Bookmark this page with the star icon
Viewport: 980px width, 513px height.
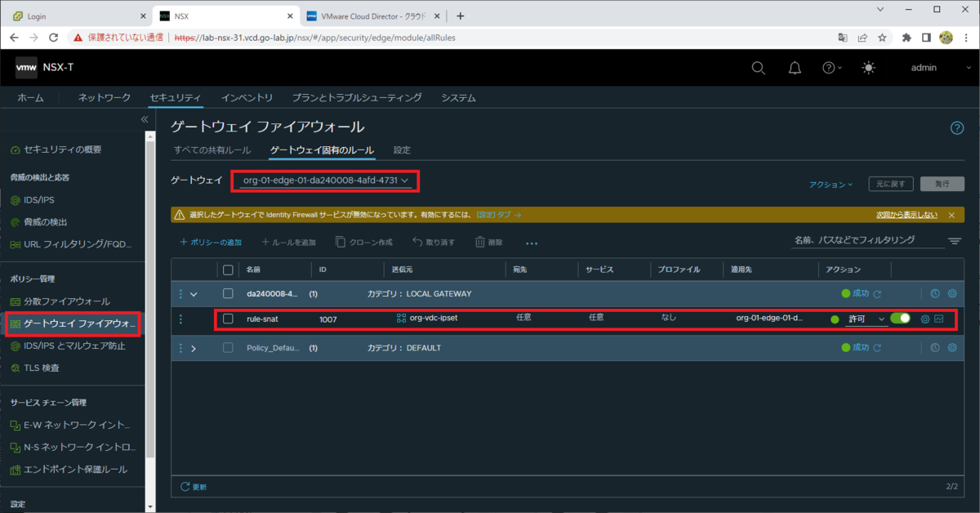coord(882,38)
